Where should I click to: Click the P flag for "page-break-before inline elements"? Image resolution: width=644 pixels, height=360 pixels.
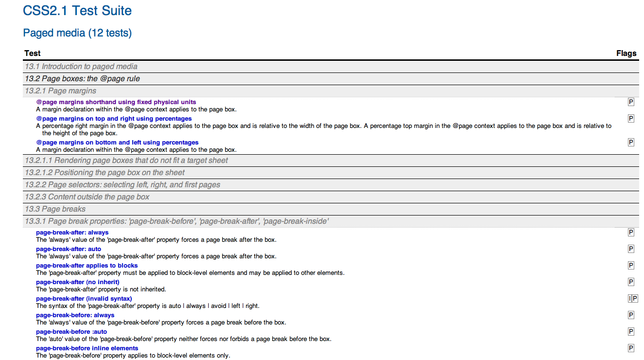(x=631, y=348)
